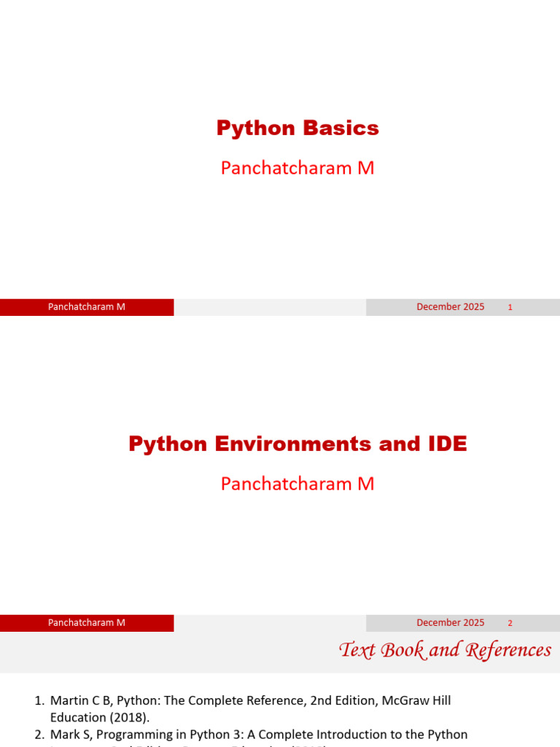
Task: Click slide number 1 in footer
Action: (x=510, y=307)
